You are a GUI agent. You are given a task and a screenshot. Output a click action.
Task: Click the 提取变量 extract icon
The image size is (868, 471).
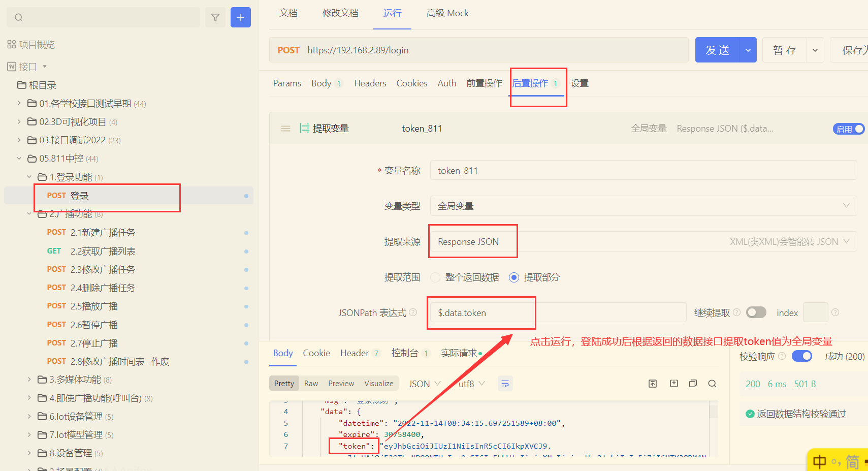(304, 128)
